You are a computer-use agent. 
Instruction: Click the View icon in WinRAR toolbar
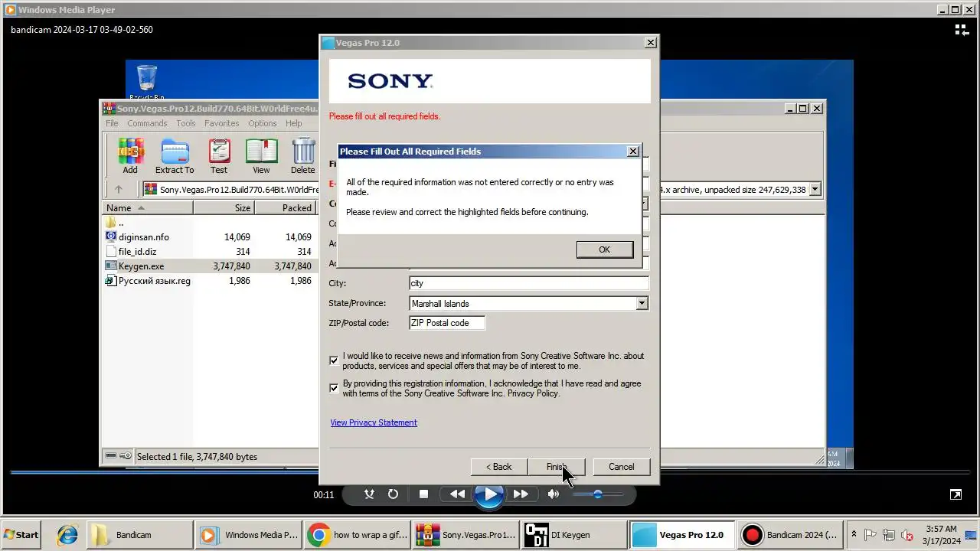[261, 155]
